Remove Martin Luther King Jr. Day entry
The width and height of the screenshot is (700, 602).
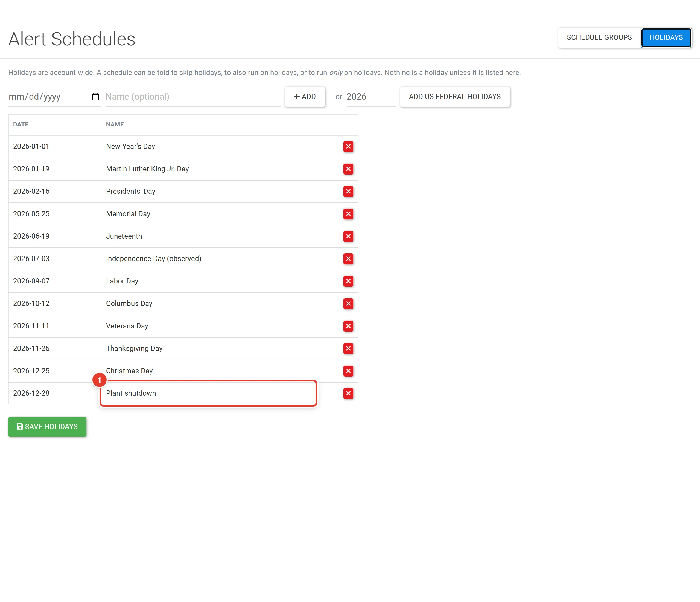tap(348, 169)
